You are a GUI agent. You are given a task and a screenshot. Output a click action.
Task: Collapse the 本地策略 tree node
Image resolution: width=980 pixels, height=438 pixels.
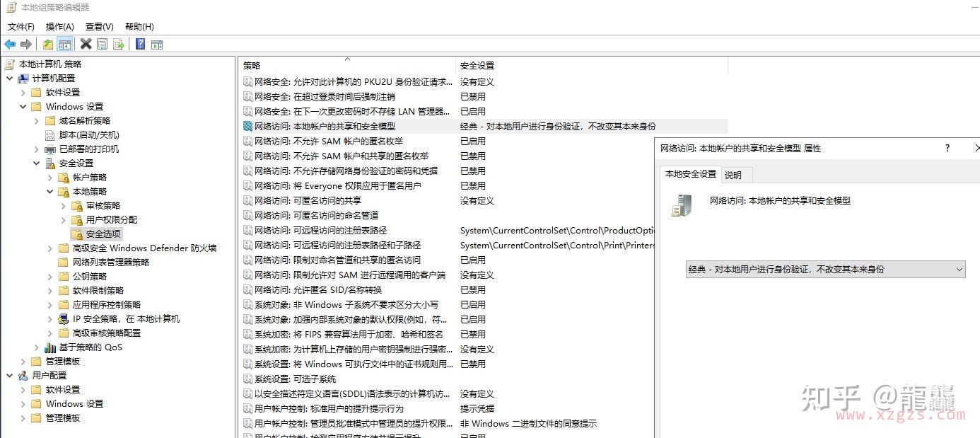coord(50,191)
